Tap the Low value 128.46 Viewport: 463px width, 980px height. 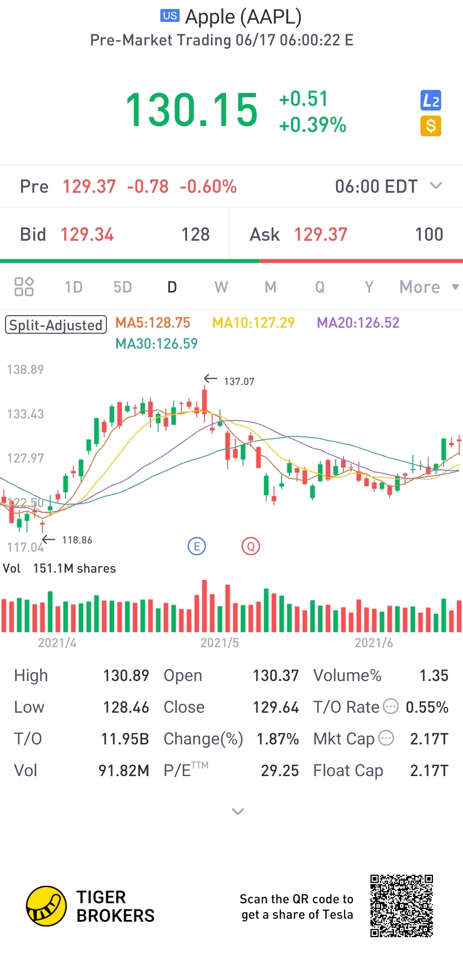click(126, 707)
